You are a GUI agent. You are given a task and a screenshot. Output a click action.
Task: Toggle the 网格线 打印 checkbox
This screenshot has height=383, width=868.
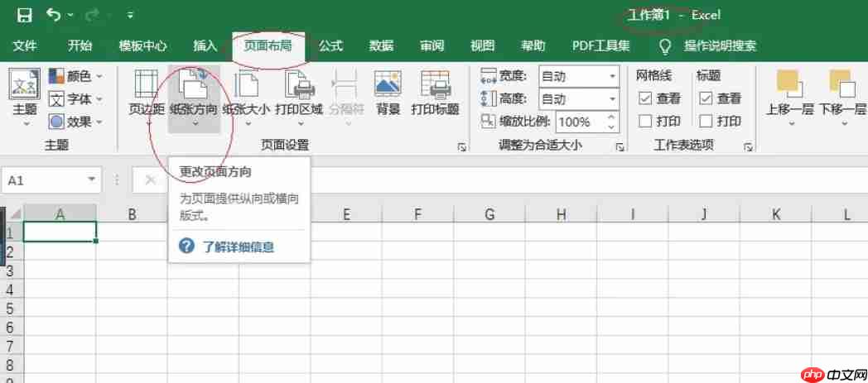(x=645, y=121)
